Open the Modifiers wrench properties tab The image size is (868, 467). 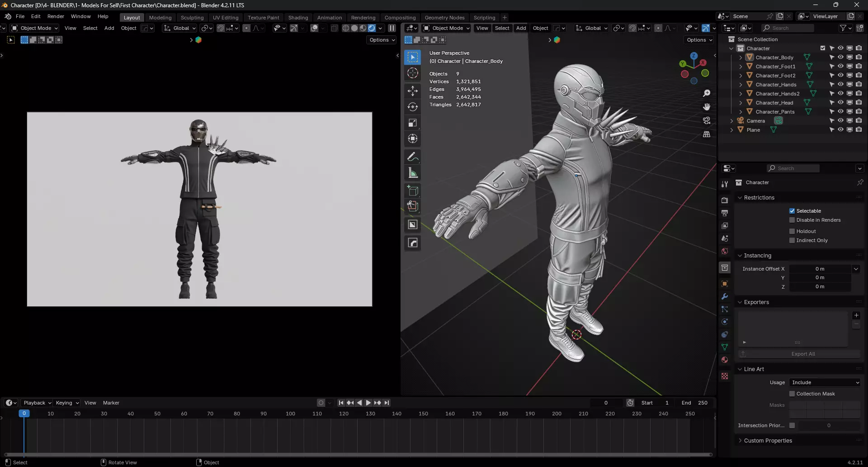point(725,296)
